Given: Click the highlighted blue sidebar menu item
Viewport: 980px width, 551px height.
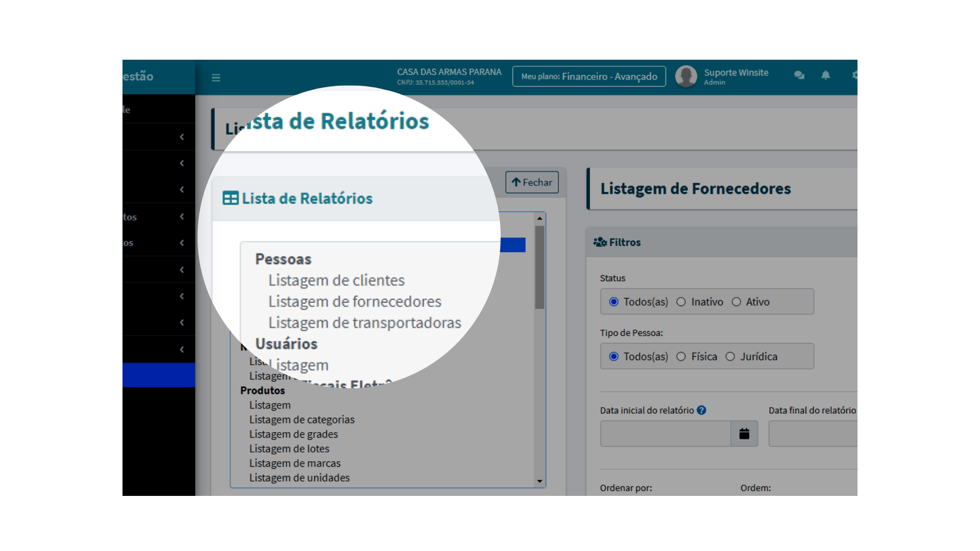Looking at the screenshot, I should [x=159, y=375].
